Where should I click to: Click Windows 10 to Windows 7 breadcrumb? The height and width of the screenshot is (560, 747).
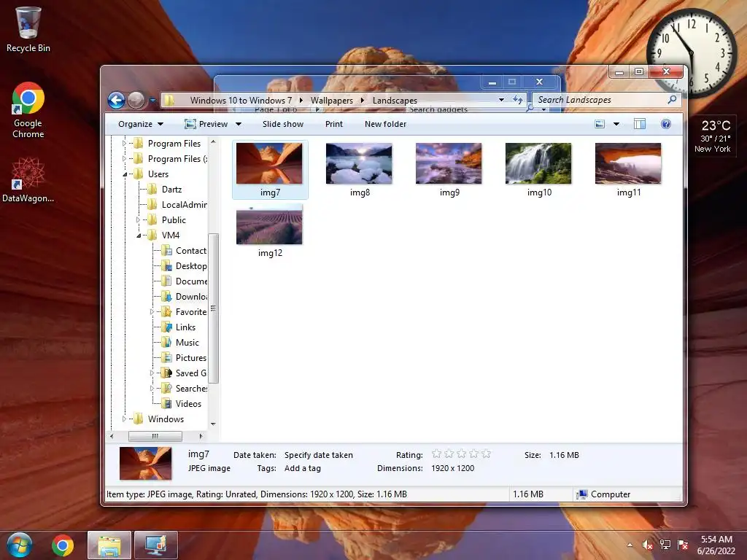[241, 100]
